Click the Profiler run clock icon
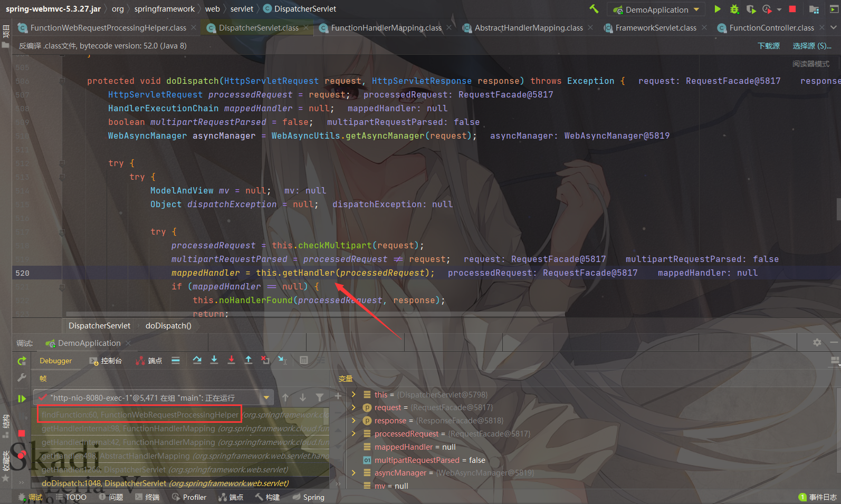Viewport: 841px width, 504px height. [767, 9]
